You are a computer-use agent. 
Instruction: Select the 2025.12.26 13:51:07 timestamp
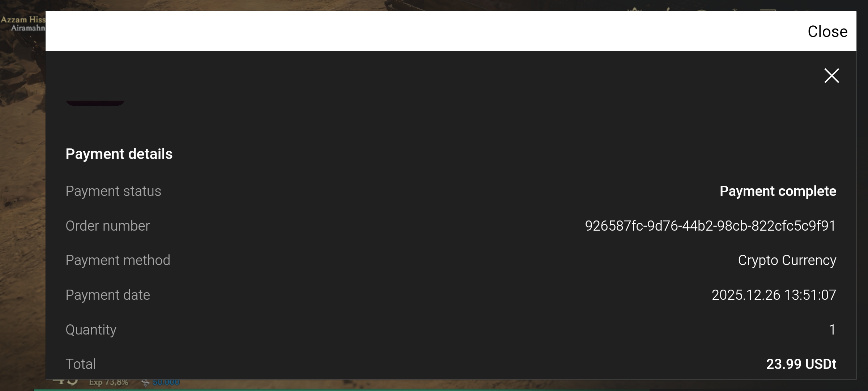[x=774, y=295]
